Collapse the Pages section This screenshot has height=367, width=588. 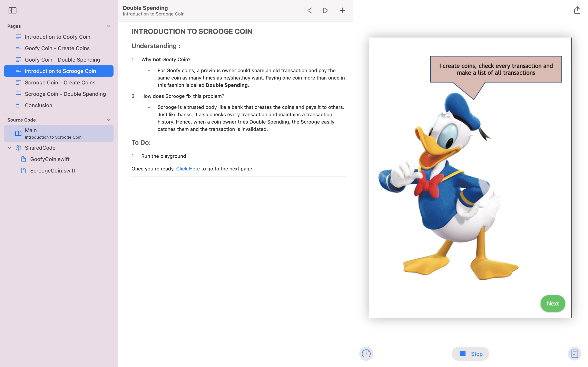108,26
